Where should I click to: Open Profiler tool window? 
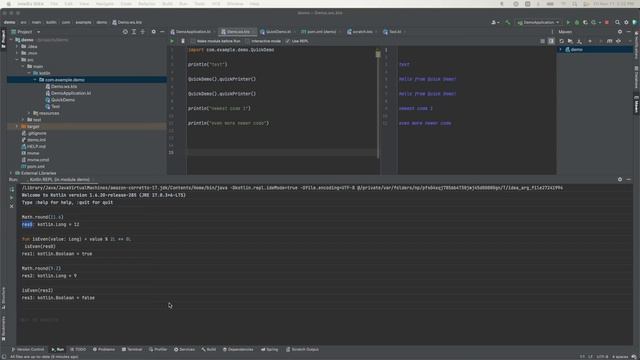[158, 350]
